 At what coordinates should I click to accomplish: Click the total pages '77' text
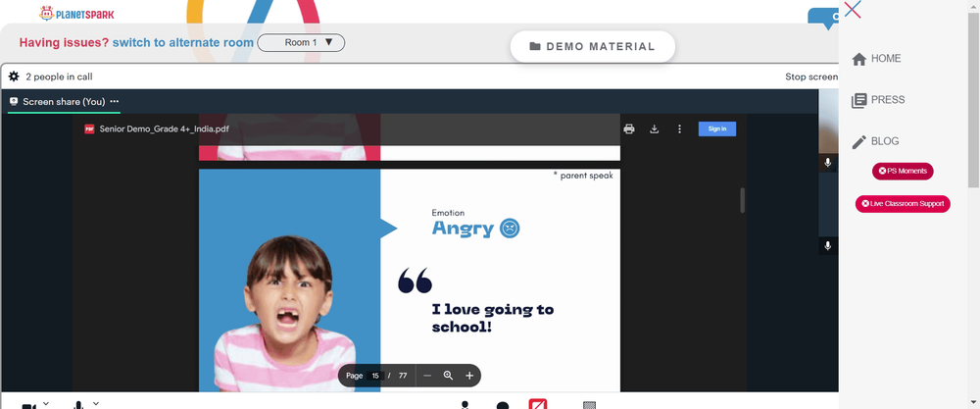(x=403, y=376)
